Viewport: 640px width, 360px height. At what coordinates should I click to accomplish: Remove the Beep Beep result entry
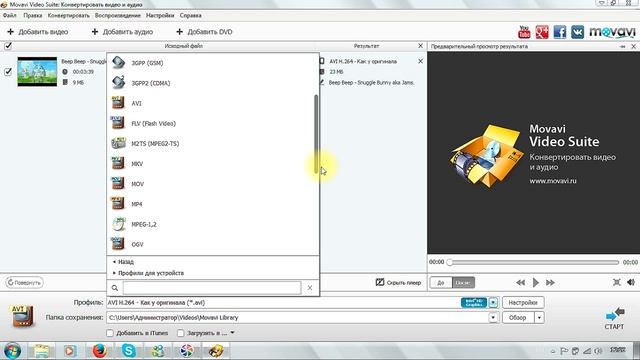click(x=420, y=61)
